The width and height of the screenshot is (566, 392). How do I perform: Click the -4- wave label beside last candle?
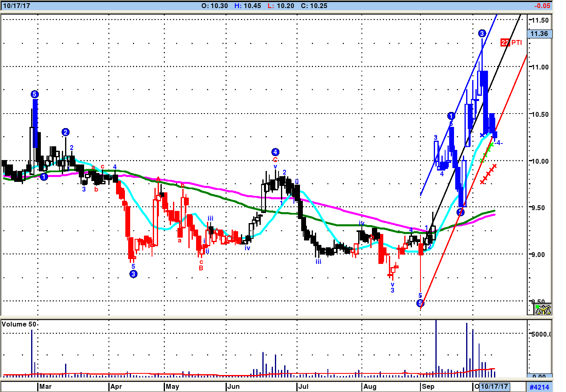pos(499,143)
